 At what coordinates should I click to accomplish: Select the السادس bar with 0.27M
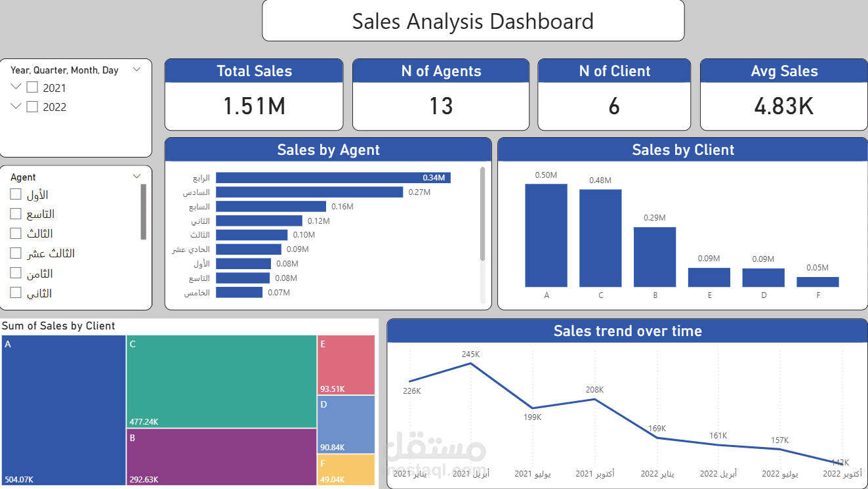coord(309,192)
